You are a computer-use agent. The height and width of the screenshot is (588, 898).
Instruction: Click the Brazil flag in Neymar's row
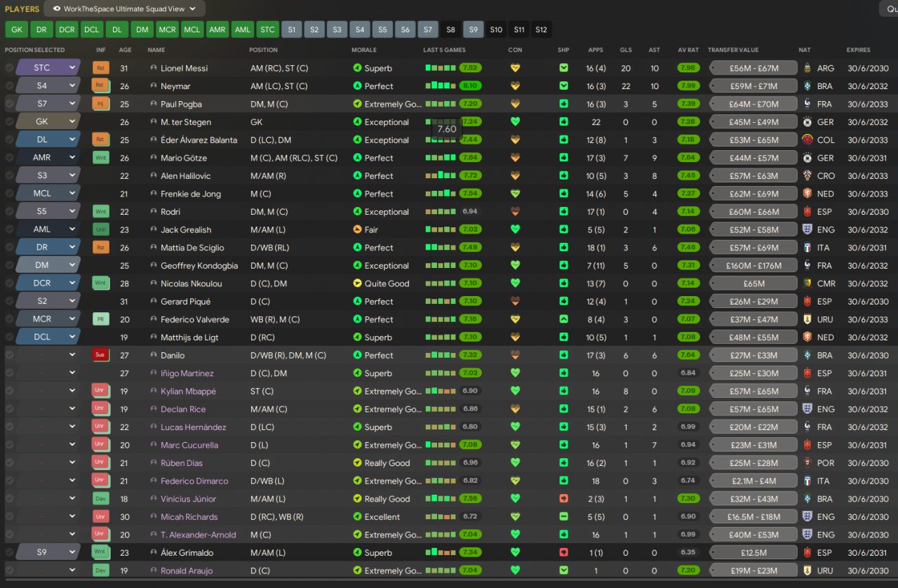coord(807,86)
